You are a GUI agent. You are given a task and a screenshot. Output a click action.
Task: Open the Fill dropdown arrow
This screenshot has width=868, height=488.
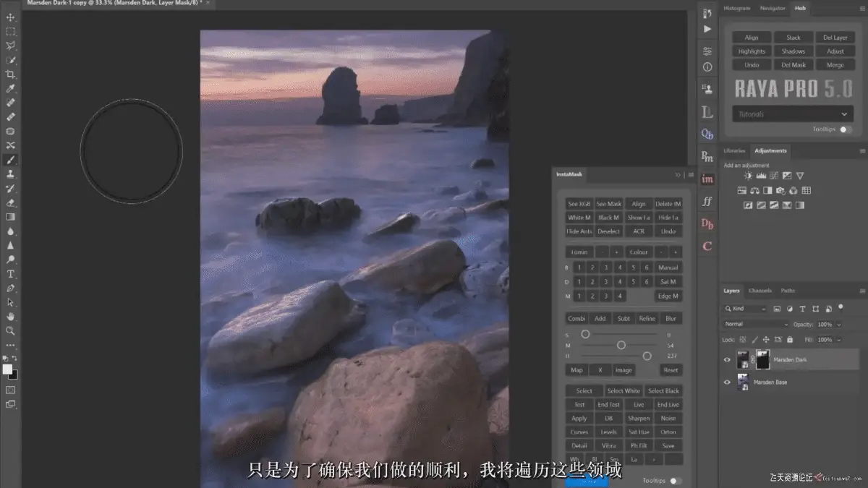click(838, 340)
